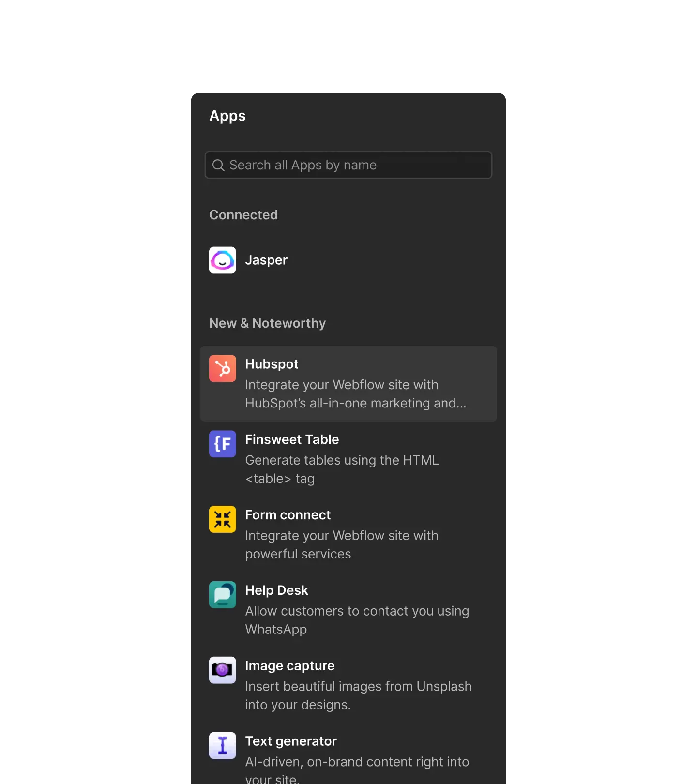Click the Hubspot integration description text
The image size is (697, 784).
click(355, 394)
